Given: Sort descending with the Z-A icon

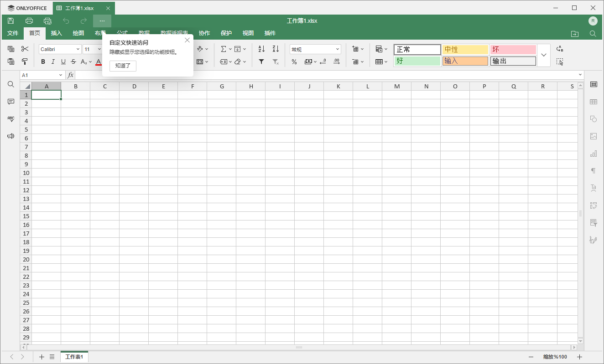Looking at the screenshot, I should pyautogui.click(x=276, y=49).
